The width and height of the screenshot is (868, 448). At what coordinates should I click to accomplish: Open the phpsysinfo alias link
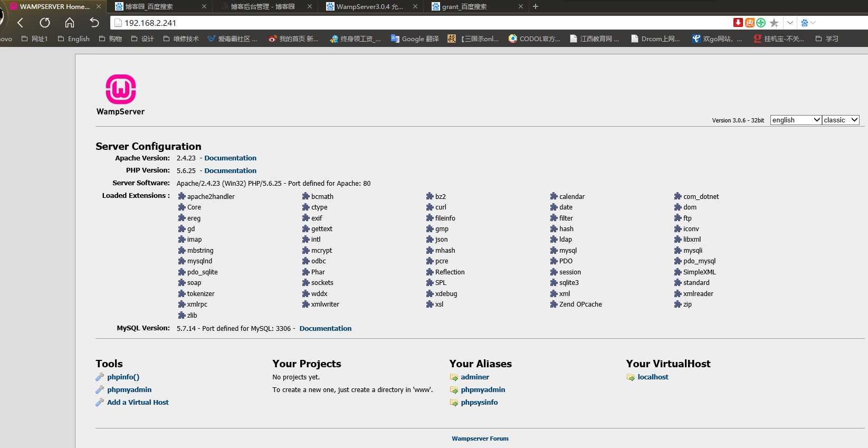click(x=479, y=402)
